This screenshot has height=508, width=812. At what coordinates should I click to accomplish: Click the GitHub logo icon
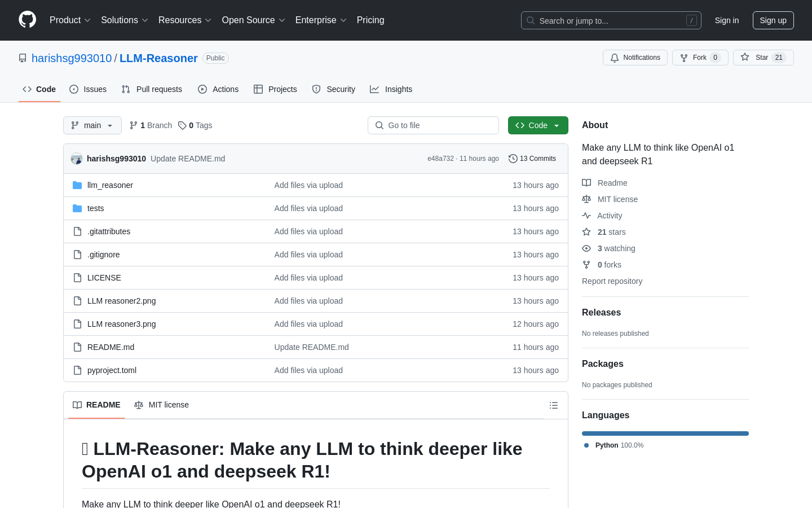pos(27,20)
